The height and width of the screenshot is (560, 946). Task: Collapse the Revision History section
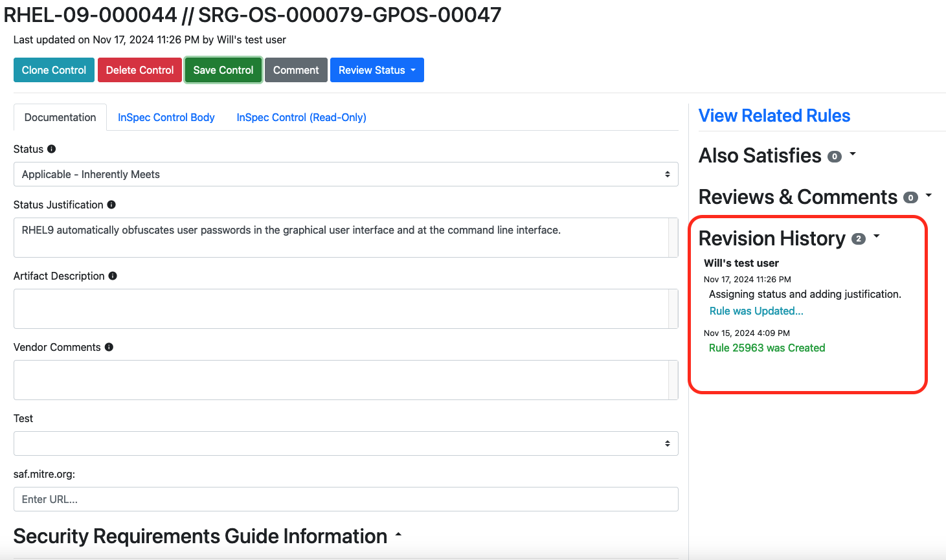pos(877,236)
